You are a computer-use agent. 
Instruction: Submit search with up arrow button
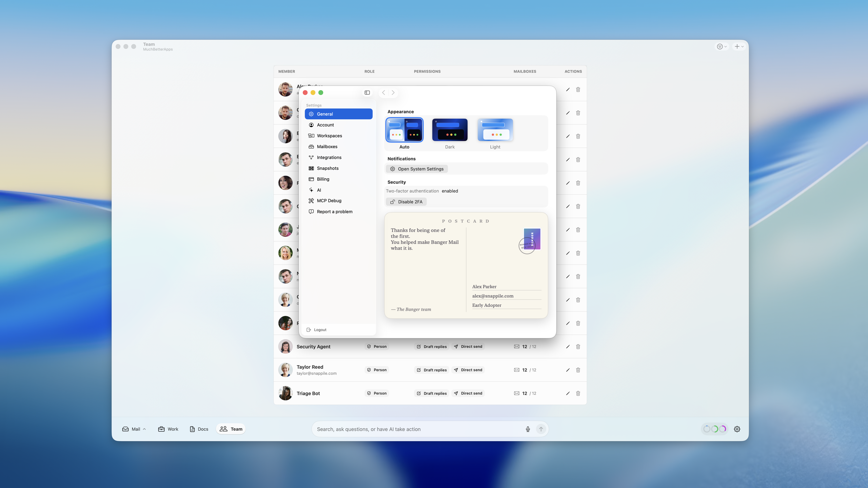coord(541,429)
